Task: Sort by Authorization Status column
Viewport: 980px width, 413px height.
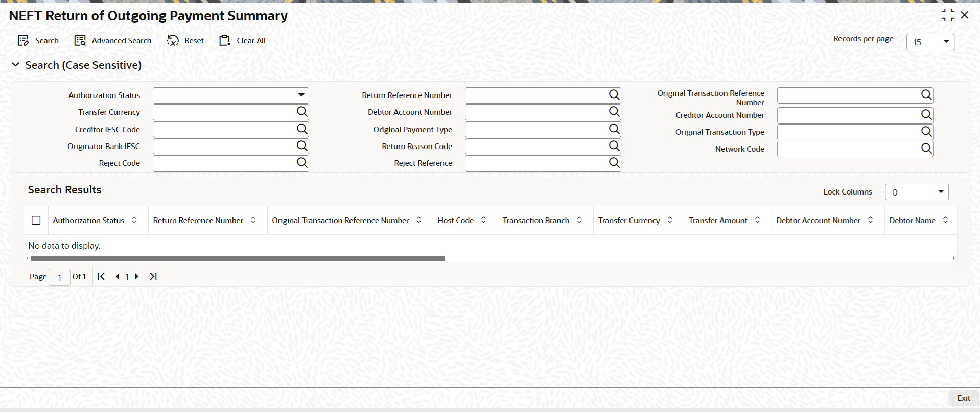Action: pyautogui.click(x=134, y=220)
